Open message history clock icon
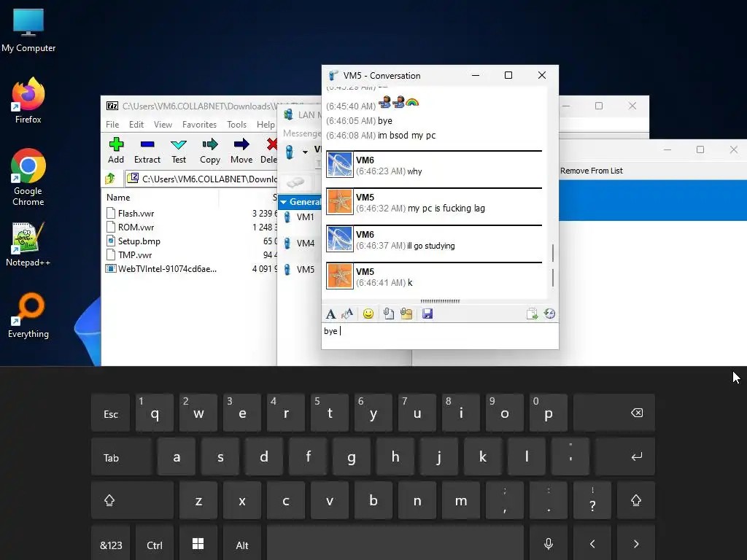This screenshot has width=747, height=560. [549, 314]
